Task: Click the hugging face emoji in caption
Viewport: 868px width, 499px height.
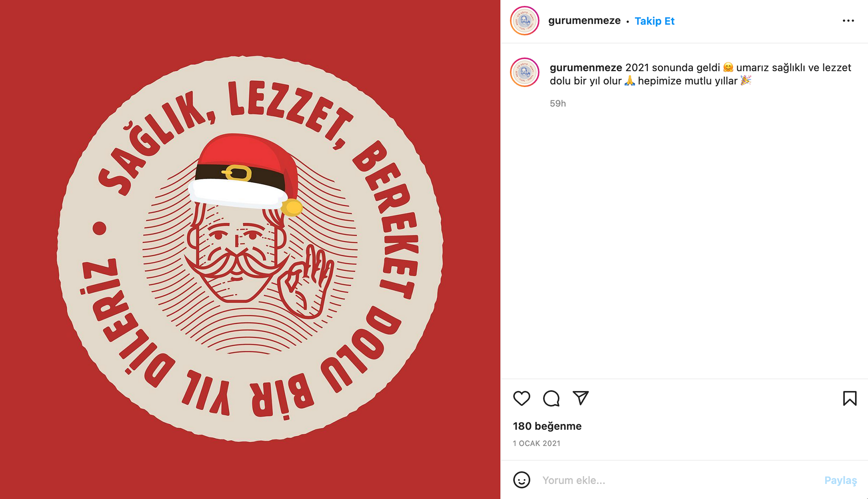Action: point(728,67)
